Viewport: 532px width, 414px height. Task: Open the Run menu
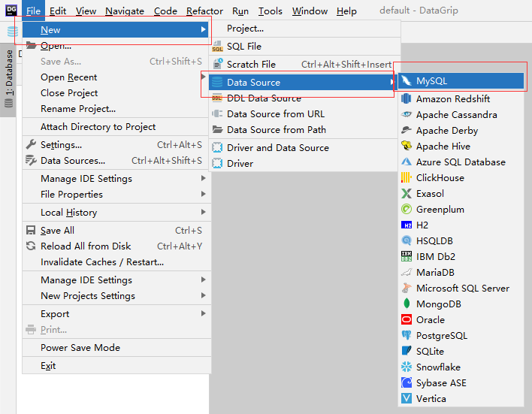pyautogui.click(x=240, y=11)
